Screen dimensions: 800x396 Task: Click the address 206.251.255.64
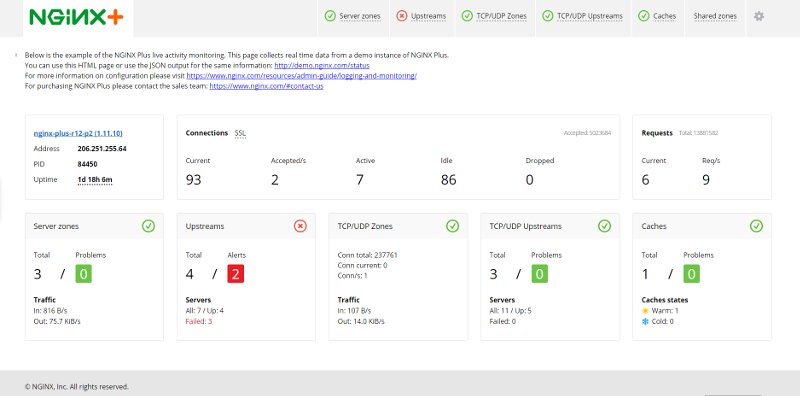102,149
